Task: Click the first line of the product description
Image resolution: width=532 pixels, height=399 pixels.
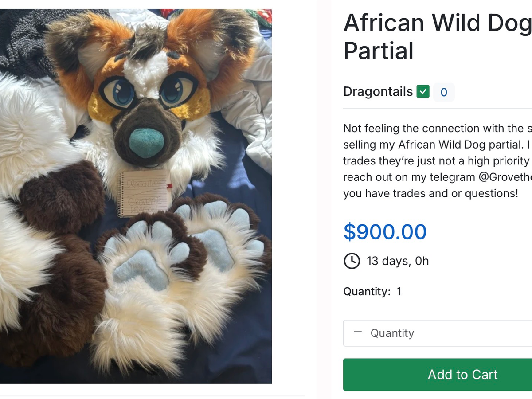Action: coord(437,129)
